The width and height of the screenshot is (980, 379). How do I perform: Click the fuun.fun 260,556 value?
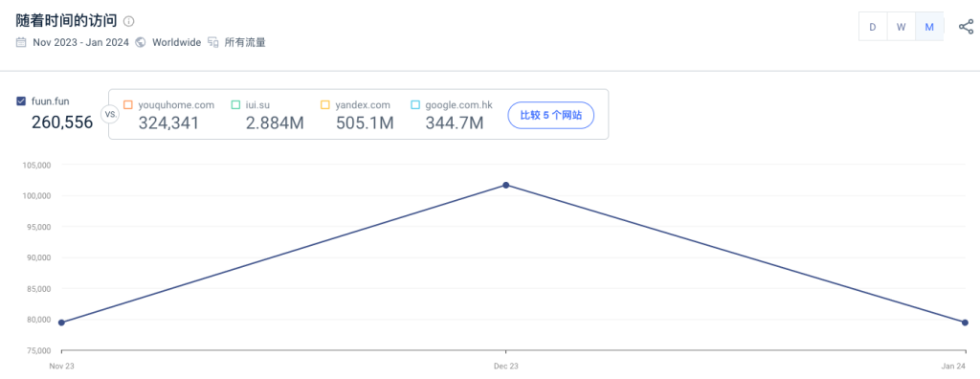[x=62, y=122]
